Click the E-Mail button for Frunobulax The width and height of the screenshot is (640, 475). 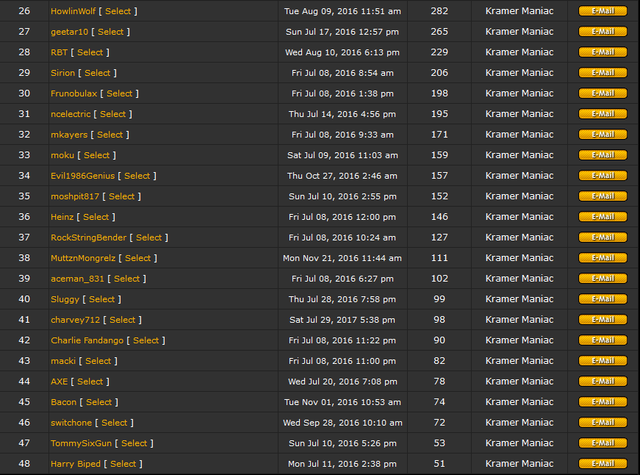[603, 93]
